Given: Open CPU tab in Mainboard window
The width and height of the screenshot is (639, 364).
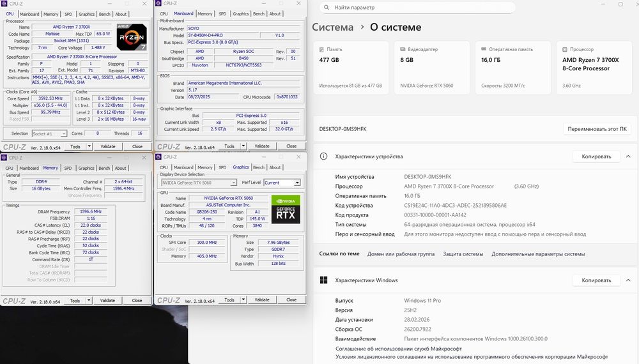Looking at the screenshot, I should pyautogui.click(x=164, y=14).
